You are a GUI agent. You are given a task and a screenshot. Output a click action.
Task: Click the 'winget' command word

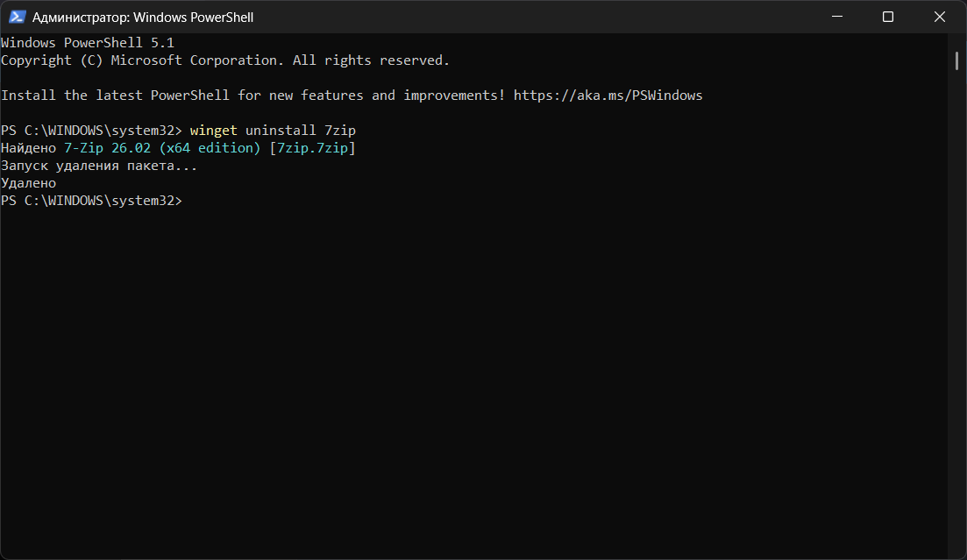pos(213,131)
